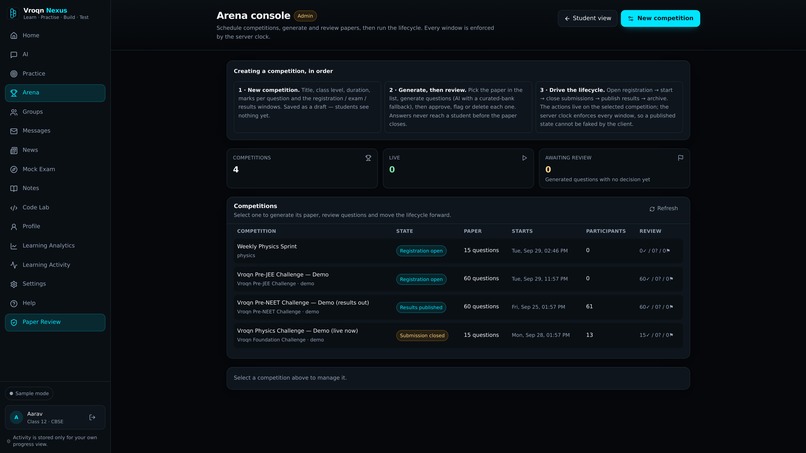This screenshot has width=806, height=453.
Task: Click the Results published badge
Action: click(x=421, y=307)
